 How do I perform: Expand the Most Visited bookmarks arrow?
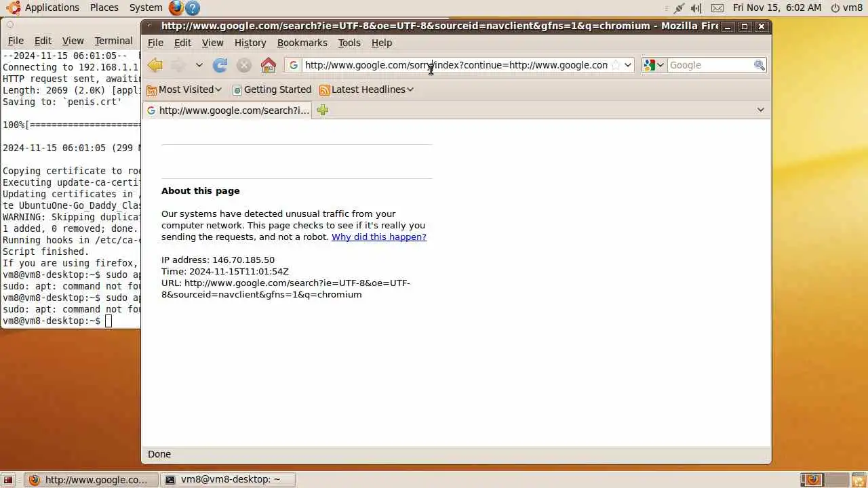tap(218, 89)
